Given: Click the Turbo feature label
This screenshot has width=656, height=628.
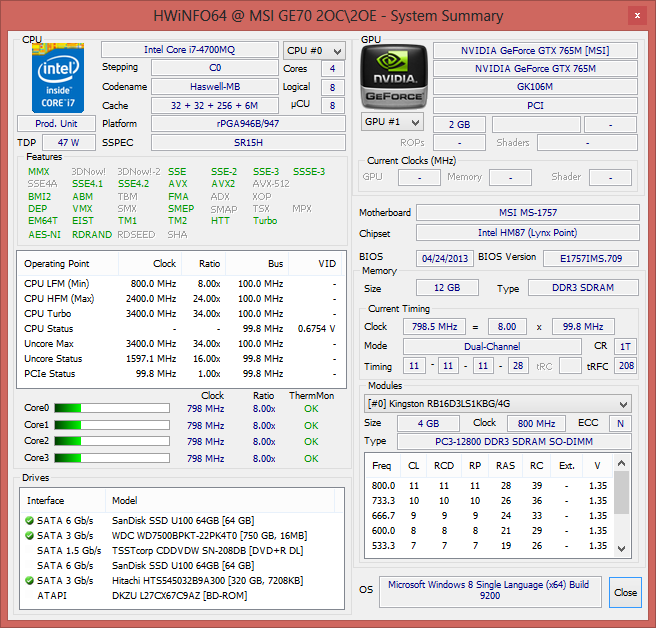Looking at the screenshot, I should tap(265, 221).
